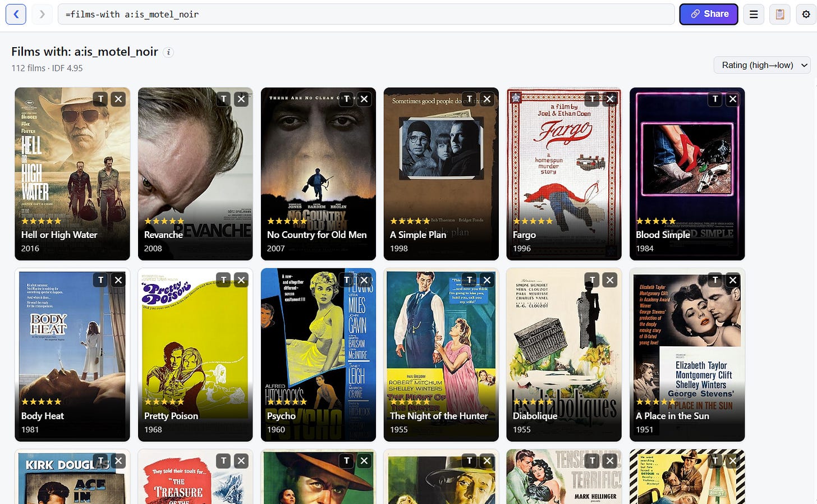This screenshot has width=817, height=504.
Task: Click the year 2008 under Revanche
Action: coord(153,249)
